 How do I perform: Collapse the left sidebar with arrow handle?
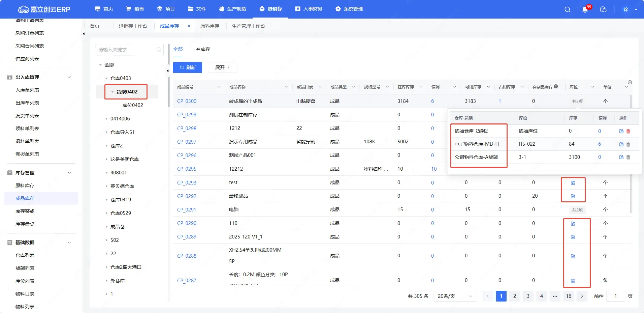[x=84, y=34]
